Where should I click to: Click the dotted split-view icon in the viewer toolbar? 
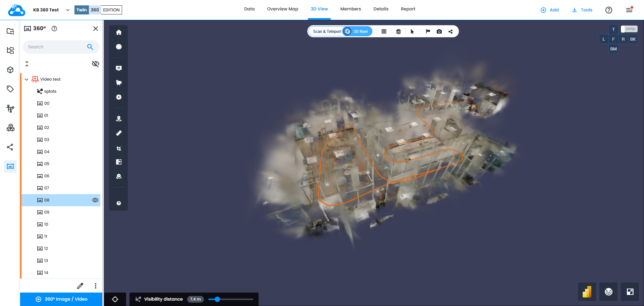pyautogui.click(x=119, y=162)
